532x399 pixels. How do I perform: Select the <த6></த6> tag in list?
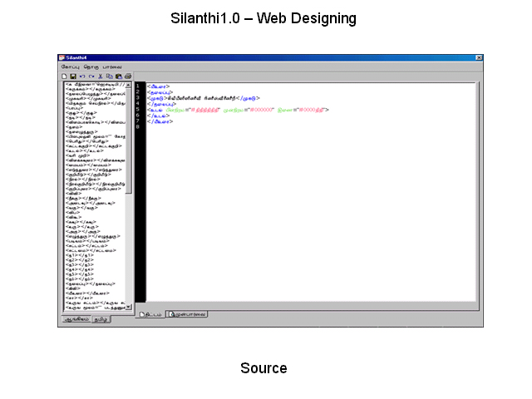click(x=80, y=279)
